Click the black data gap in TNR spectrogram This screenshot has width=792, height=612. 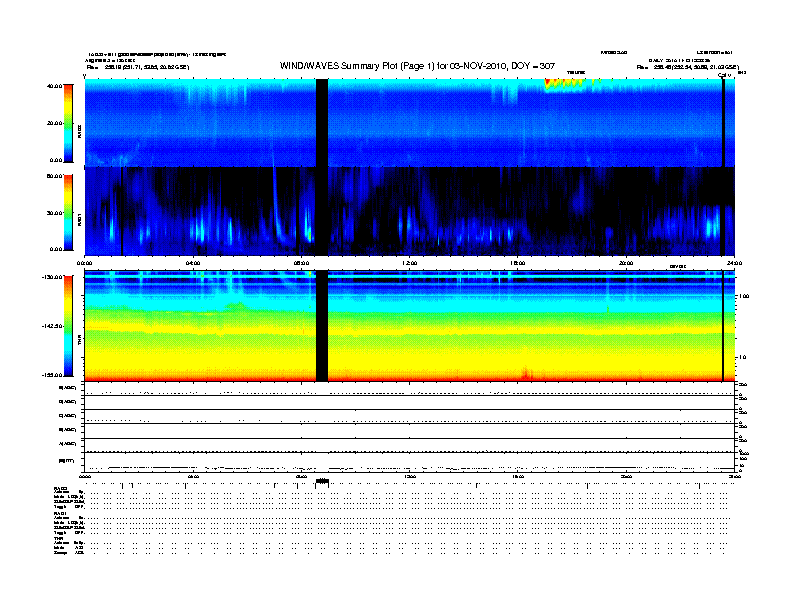[x=322, y=326]
